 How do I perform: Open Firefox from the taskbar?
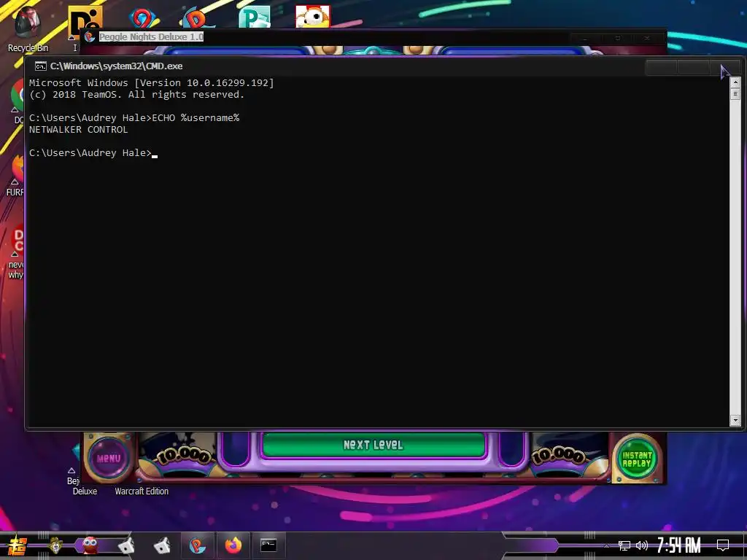pyautogui.click(x=233, y=545)
